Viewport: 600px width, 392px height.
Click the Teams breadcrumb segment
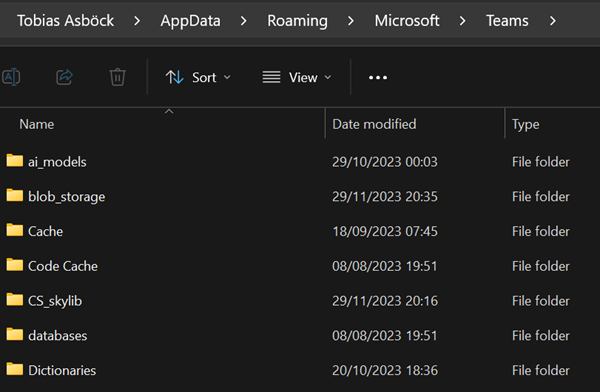click(507, 21)
